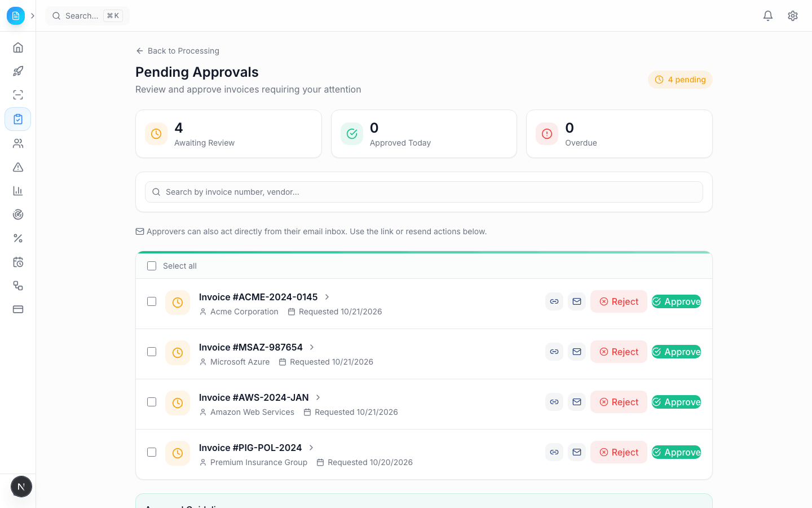Approve Invoice #ACME-2024-0145
Screen dimensions: 812x508
pyautogui.click(x=676, y=301)
